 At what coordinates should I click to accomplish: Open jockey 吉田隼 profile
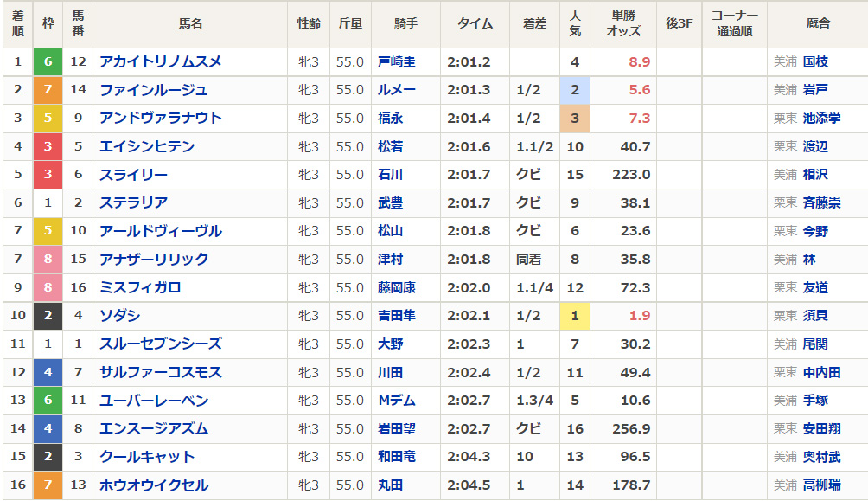tap(396, 315)
